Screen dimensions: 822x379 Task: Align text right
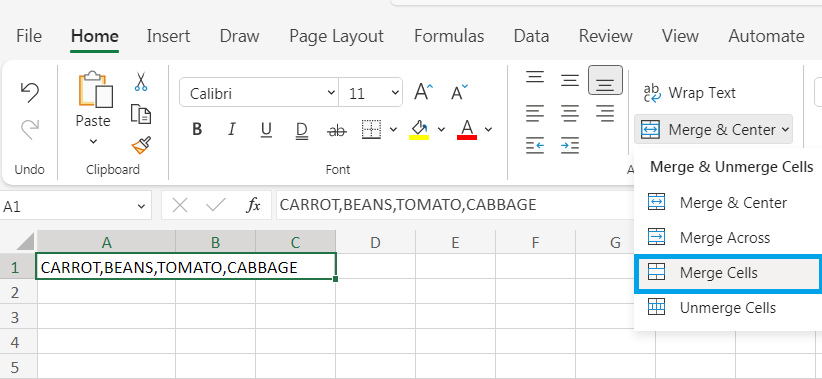(605, 113)
